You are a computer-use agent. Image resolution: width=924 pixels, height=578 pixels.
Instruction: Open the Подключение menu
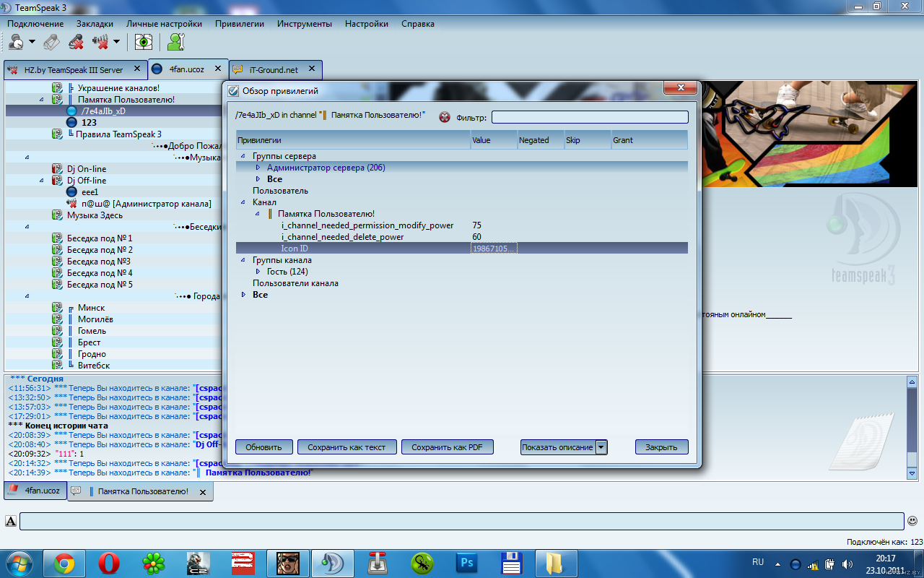[x=35, y=23]
